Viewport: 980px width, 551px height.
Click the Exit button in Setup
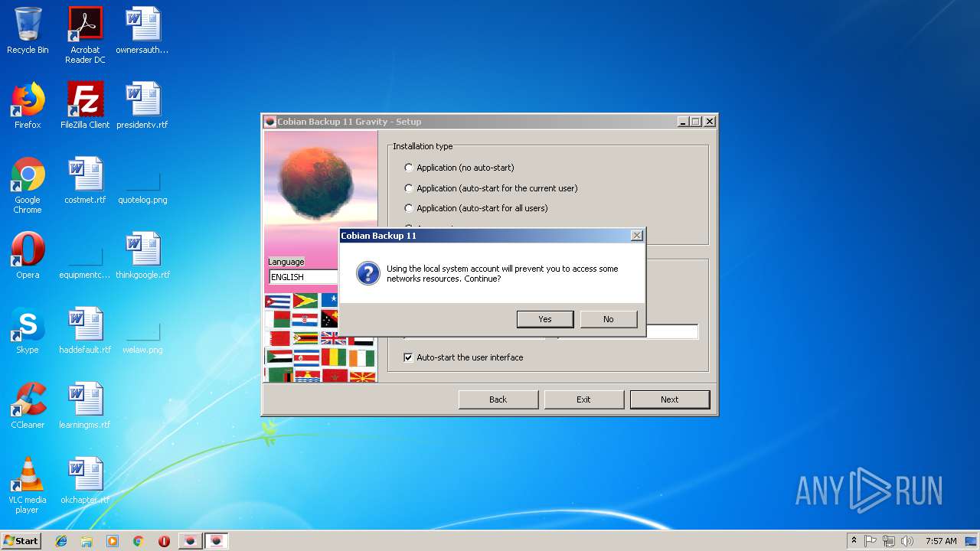584,399
